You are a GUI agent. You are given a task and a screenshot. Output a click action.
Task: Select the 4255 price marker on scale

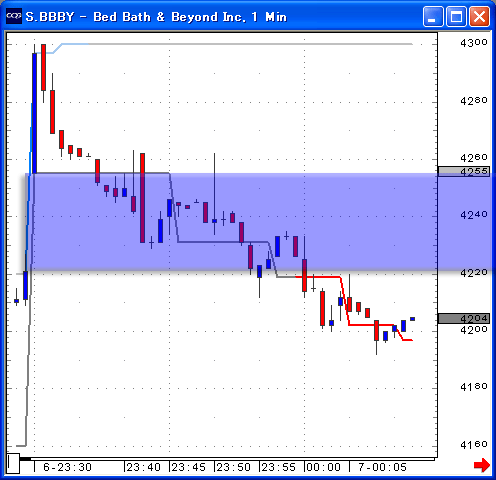coord(464,171)
